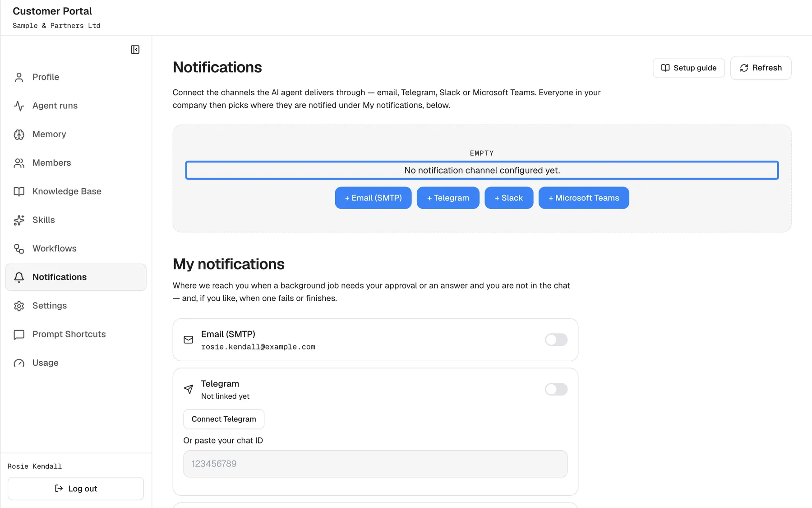812x508 pixels.
Task: Open the Setup guide
Action: (688, 68)
